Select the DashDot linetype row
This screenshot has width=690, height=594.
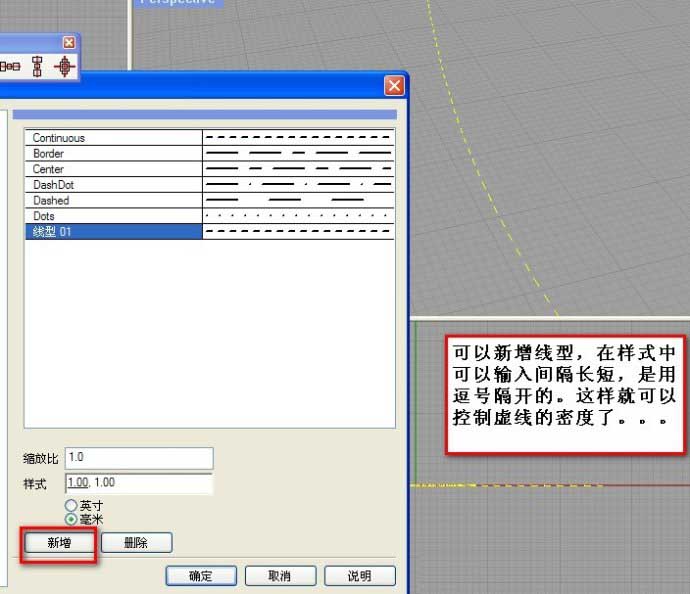coord(209,185)
